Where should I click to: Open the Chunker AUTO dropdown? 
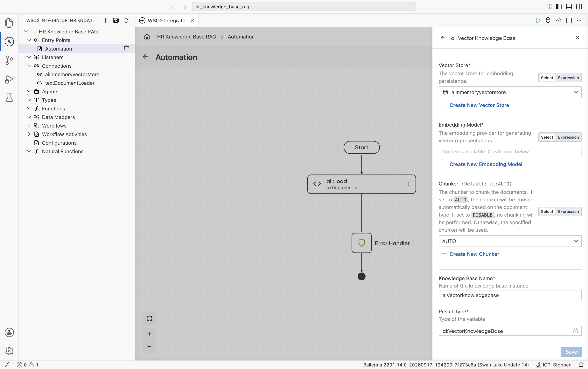pyautogui.click(x=510, y=241)
